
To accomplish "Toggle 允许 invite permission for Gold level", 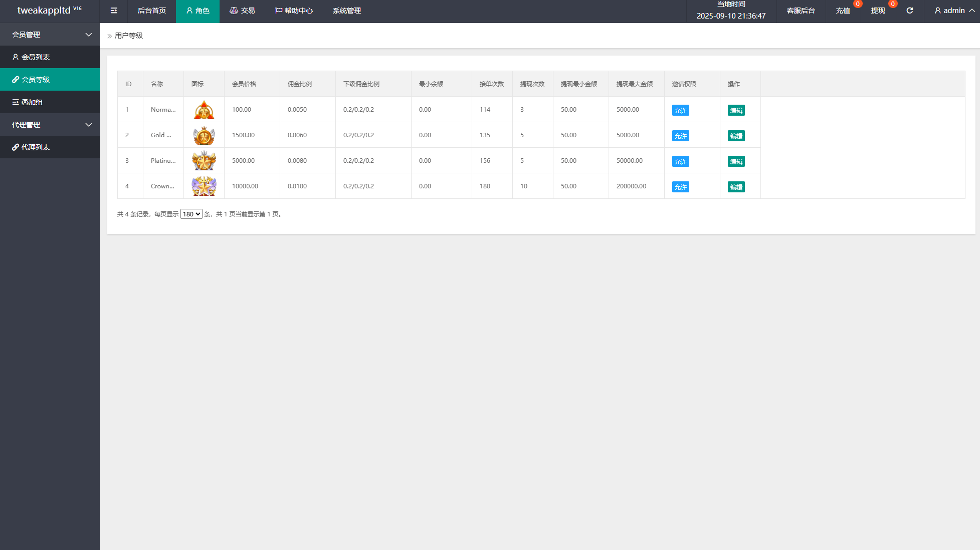I will [680, 136].
